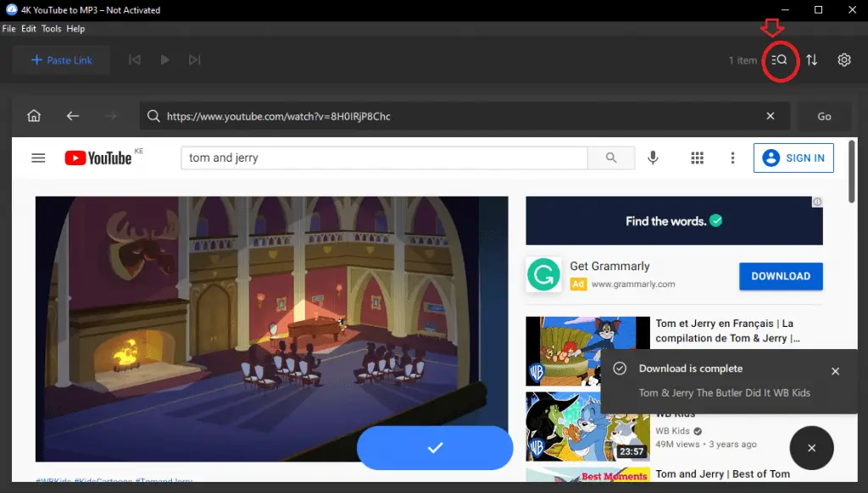Viewport: 868px width, 493px height.
Task: Open the sort order icon
Action: [811, 60]
